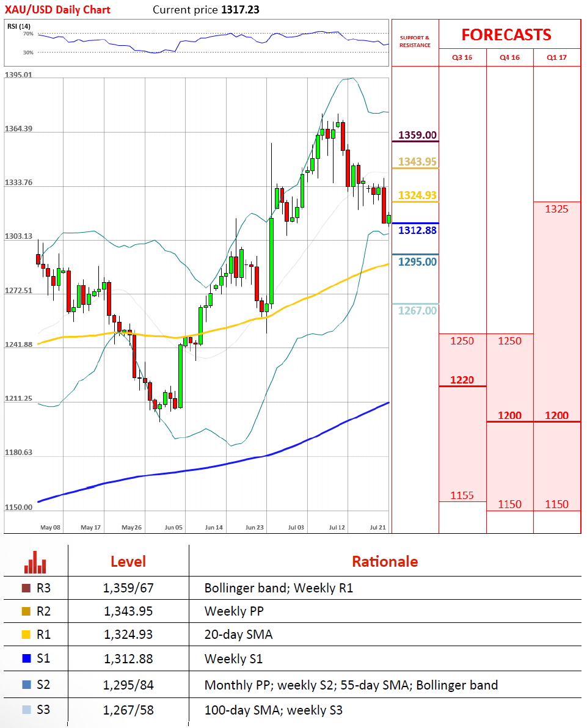
Task: Click the 1333.76 price axis label
Action: (18, 183)
